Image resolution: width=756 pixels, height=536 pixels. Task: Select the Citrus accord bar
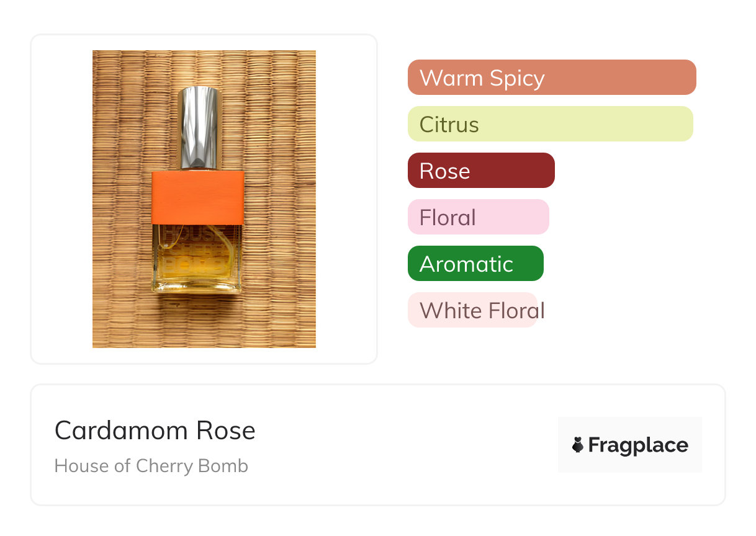(550, 124)
